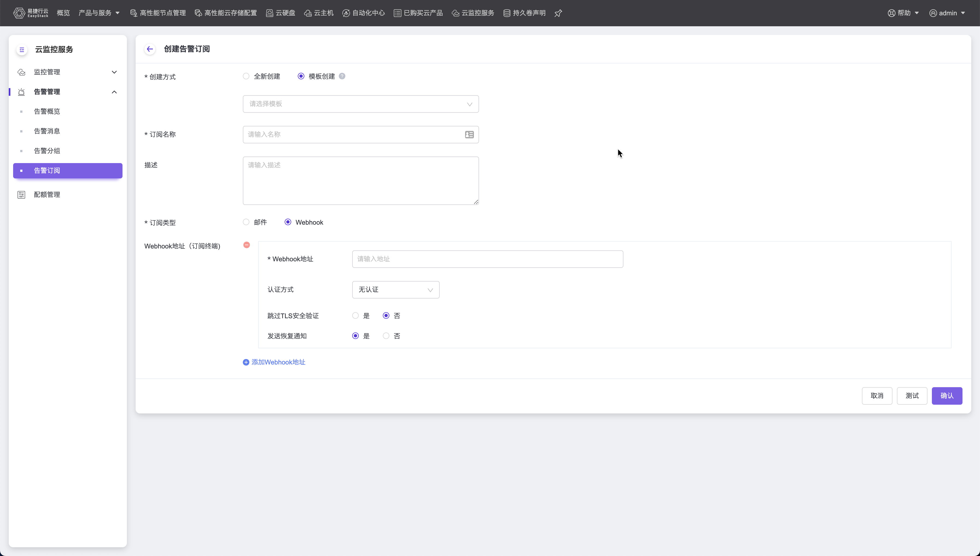Click the 测试 button
This screenshot has height=556, width=980.
point(911,396)
